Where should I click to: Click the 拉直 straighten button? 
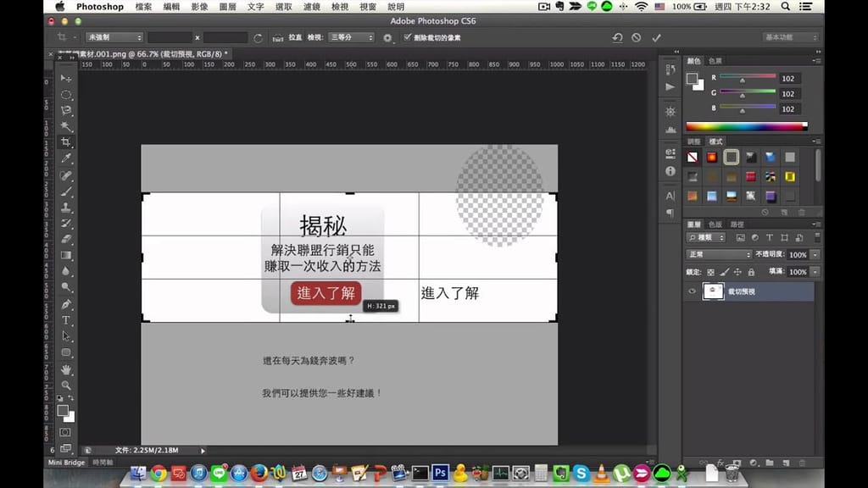295,37
